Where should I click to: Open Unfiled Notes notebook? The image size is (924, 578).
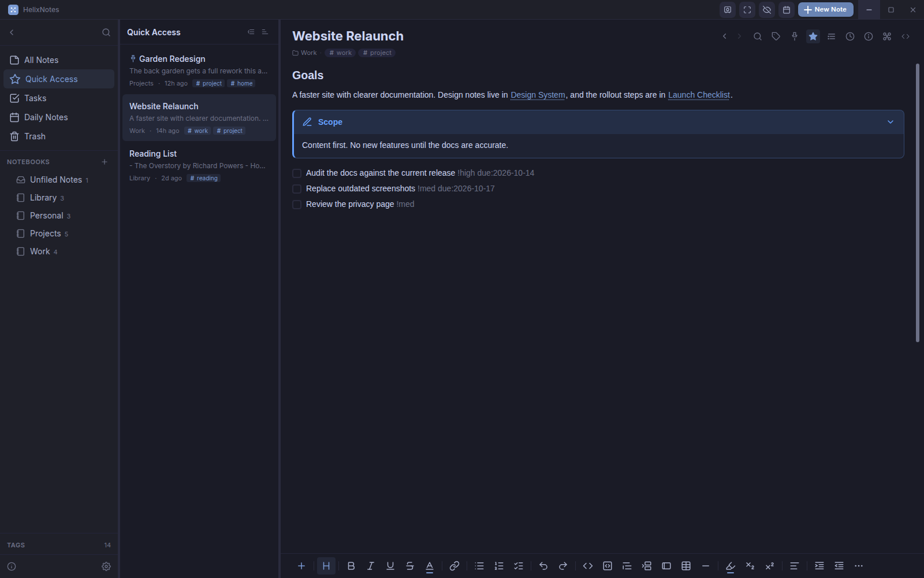(59, 180)
